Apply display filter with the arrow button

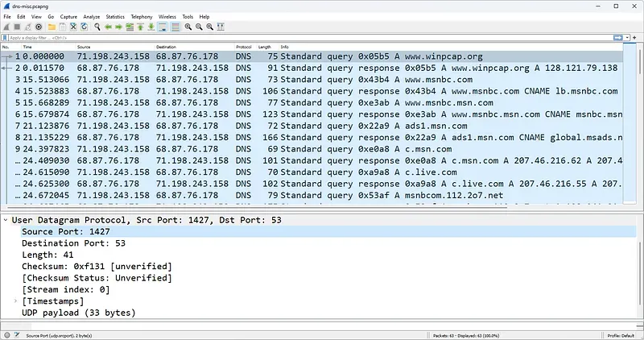(x=617, y=37)
